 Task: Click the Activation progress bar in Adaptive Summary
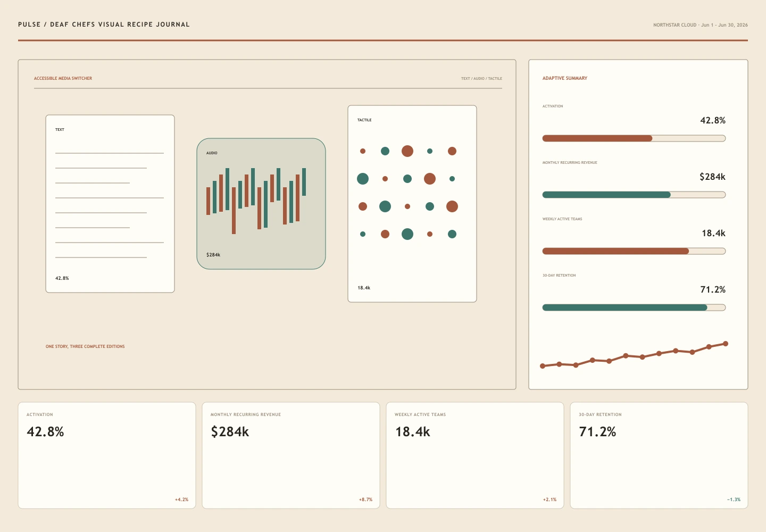pos(634,138)
